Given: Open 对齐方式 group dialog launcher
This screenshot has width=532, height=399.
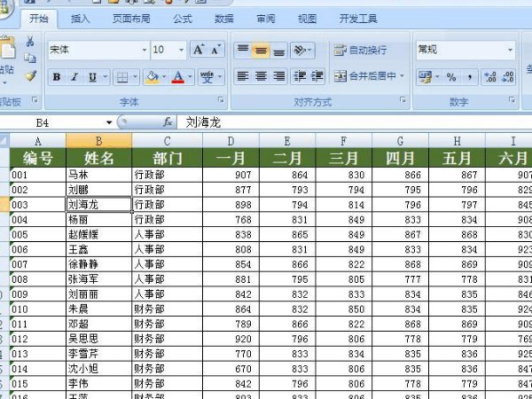Looking at the screenshot, I should click(403, 99).
